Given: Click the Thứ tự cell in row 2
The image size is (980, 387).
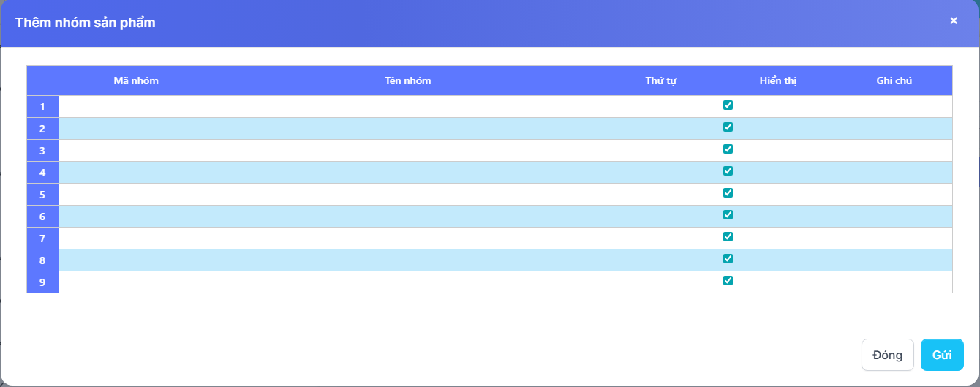Looking at the screenshot, I should click(661, 129).
